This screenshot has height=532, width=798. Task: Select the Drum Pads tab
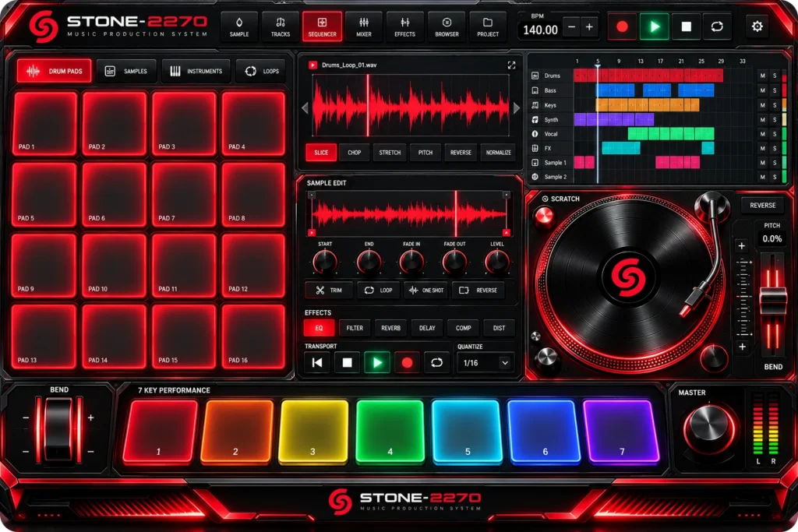(54, 71)
